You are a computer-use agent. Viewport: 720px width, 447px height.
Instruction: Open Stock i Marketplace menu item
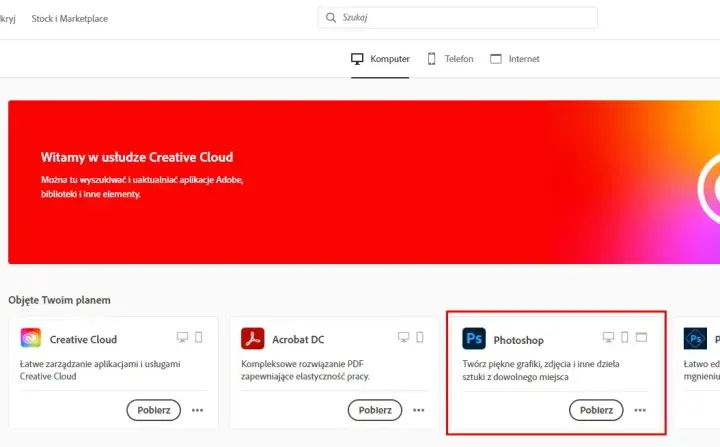pos(70,19)
